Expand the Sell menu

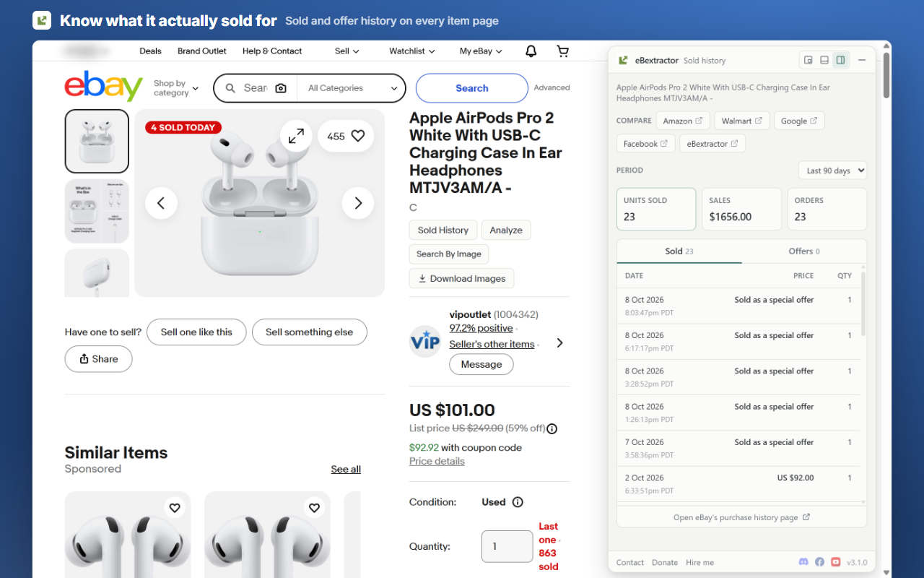[346, 51]
